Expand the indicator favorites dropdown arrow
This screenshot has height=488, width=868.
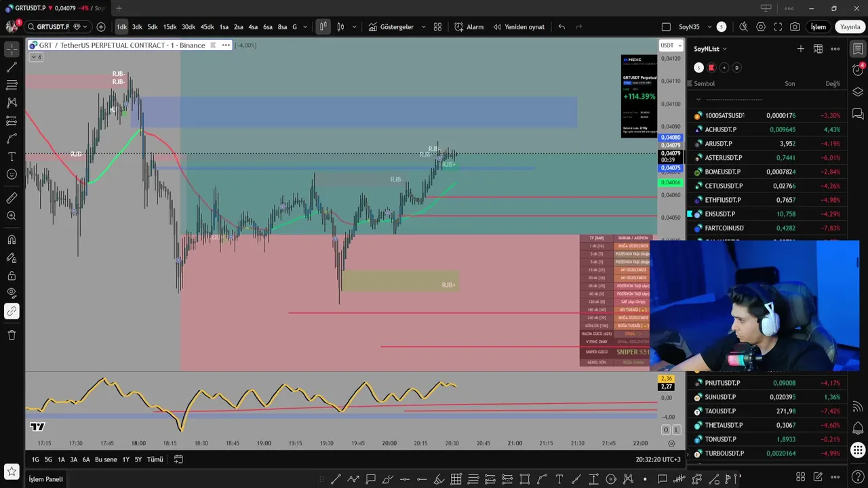click(x=423, y=27)
